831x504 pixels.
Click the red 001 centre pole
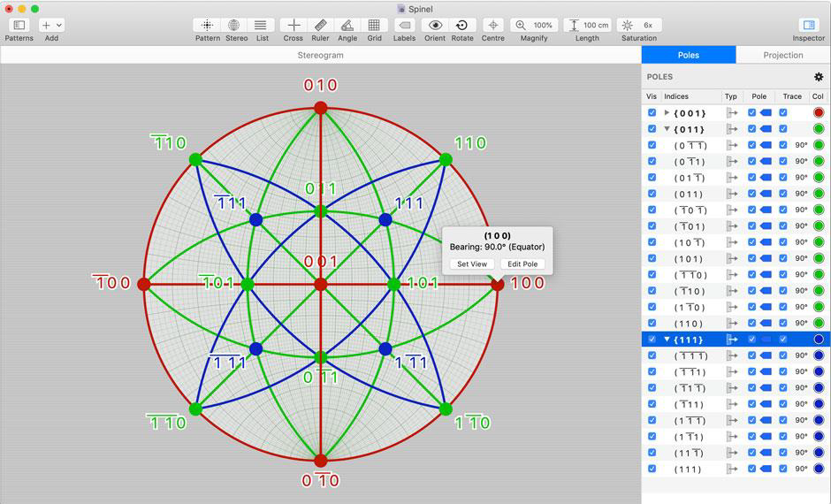(321, 285)
